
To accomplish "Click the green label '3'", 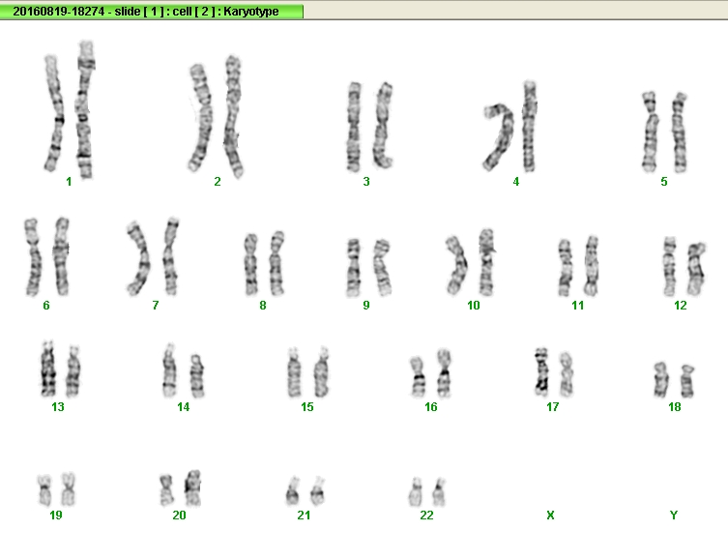I will 366,182.
